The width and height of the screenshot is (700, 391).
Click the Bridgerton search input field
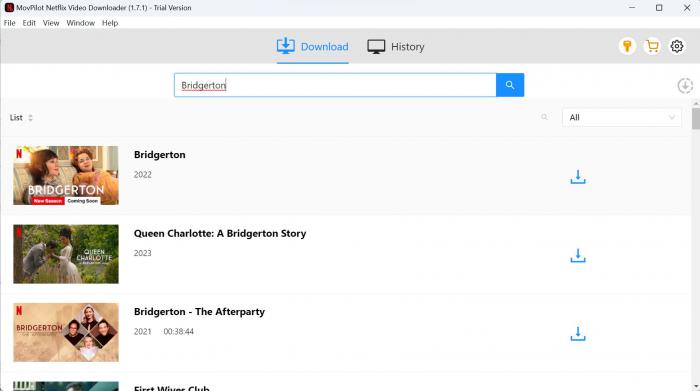coord(335,85)
